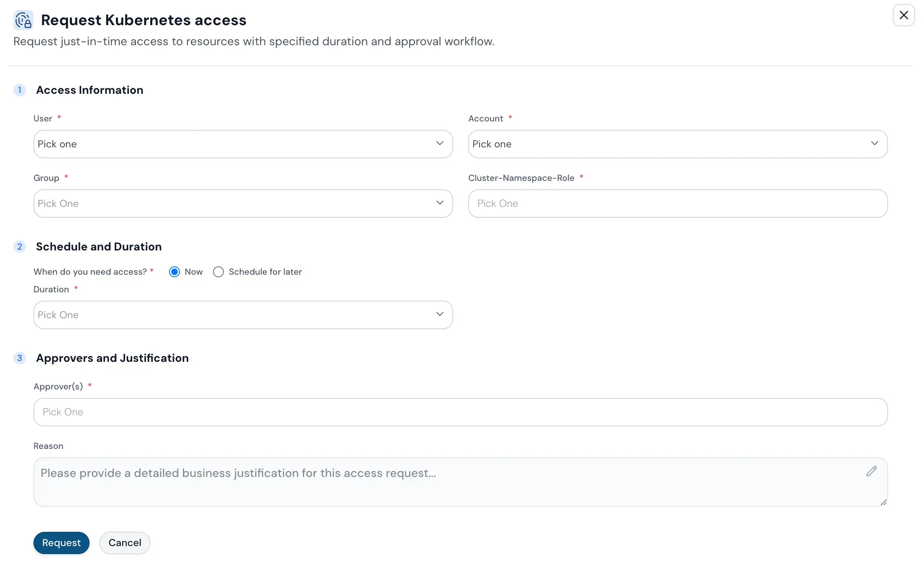Click the Request button
Viewport: 924px width, 562px height.
point(61,543)
